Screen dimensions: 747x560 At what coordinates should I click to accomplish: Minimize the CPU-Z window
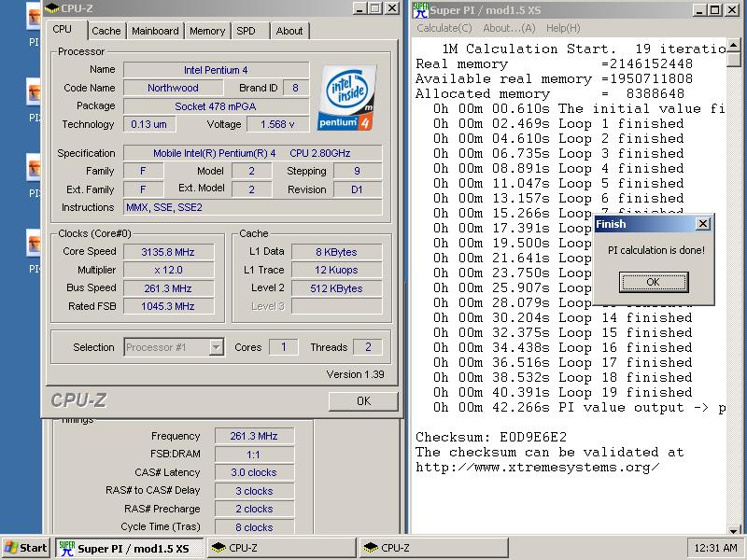point(359,8)
